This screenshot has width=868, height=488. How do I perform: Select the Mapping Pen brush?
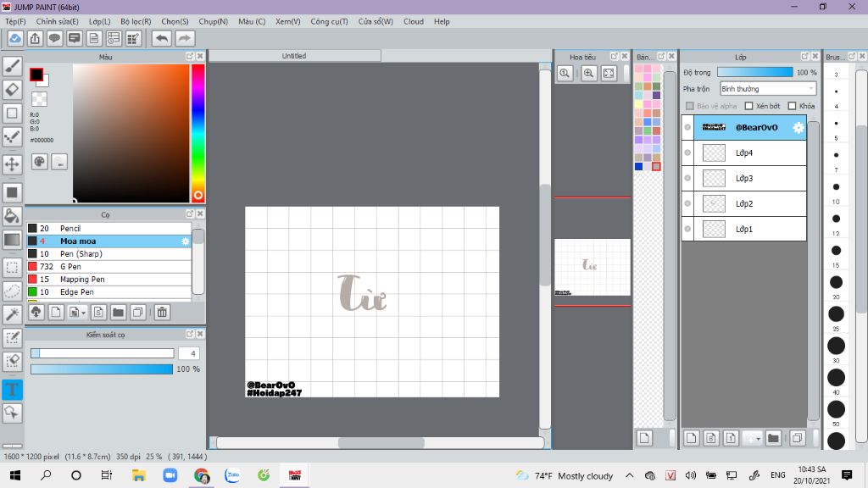(109, 280)
